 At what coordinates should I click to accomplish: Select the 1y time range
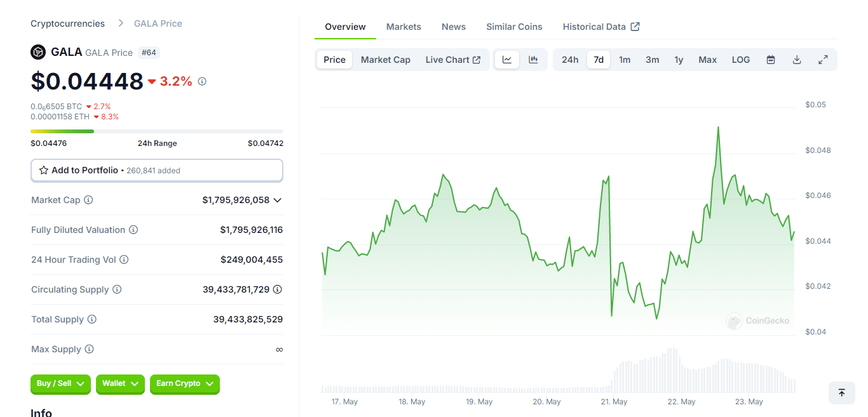679,60
